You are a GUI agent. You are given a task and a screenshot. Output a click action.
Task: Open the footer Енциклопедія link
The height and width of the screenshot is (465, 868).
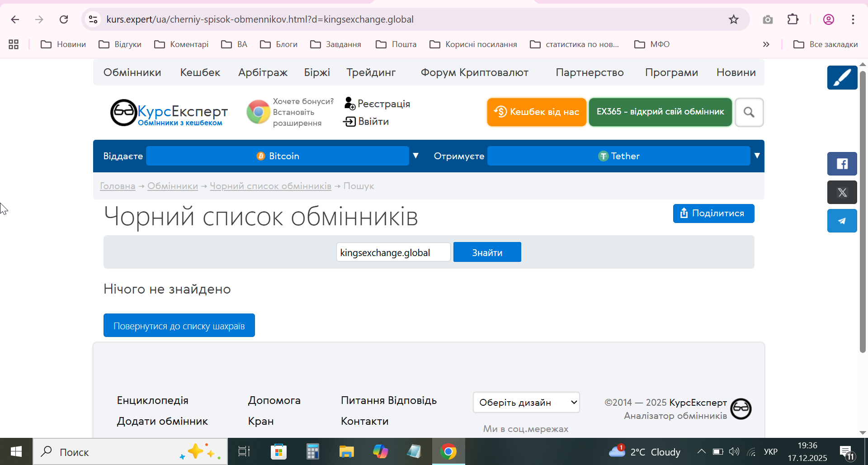point(152,400)
